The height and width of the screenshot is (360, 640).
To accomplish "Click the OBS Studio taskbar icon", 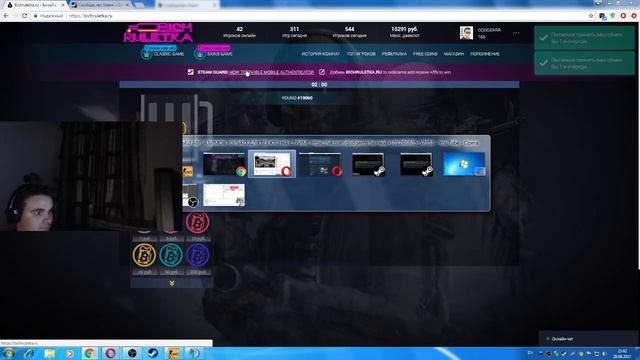I will (132, 353).
